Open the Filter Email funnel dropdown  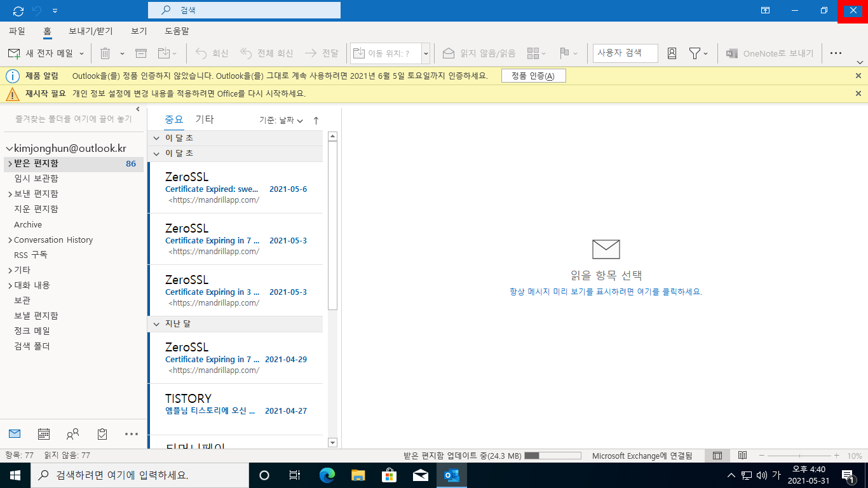[x=698, y=53]
